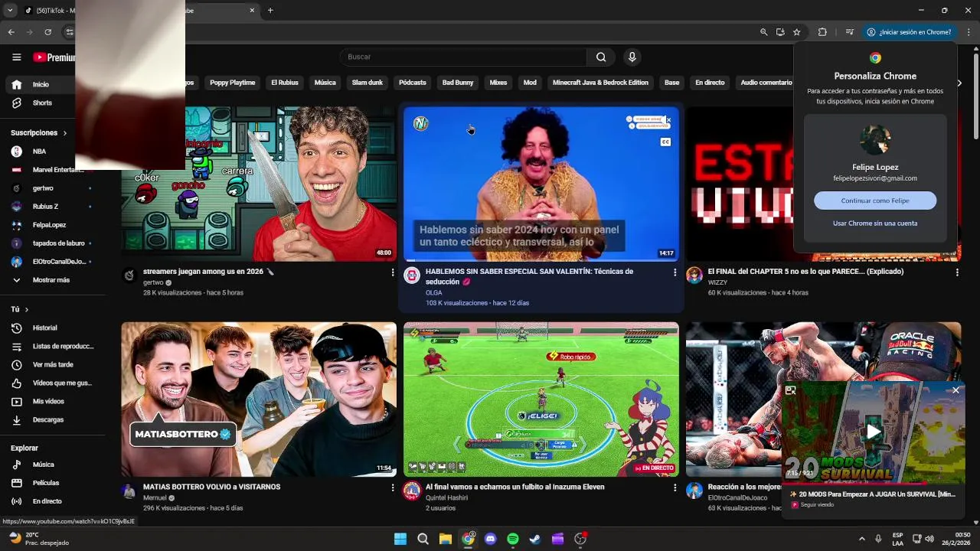Open Películas under Explorar
The height and width of the screenshot is (551, 980).
[52, 483]
